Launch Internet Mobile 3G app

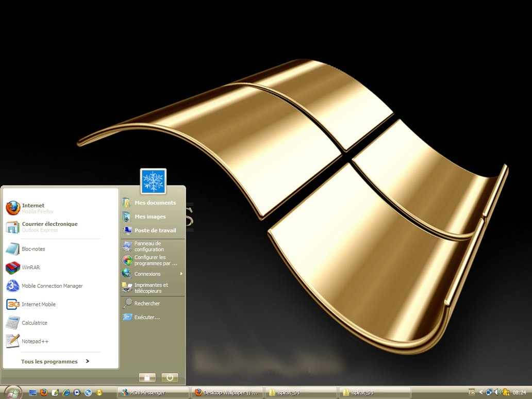[x=61, y=304]
